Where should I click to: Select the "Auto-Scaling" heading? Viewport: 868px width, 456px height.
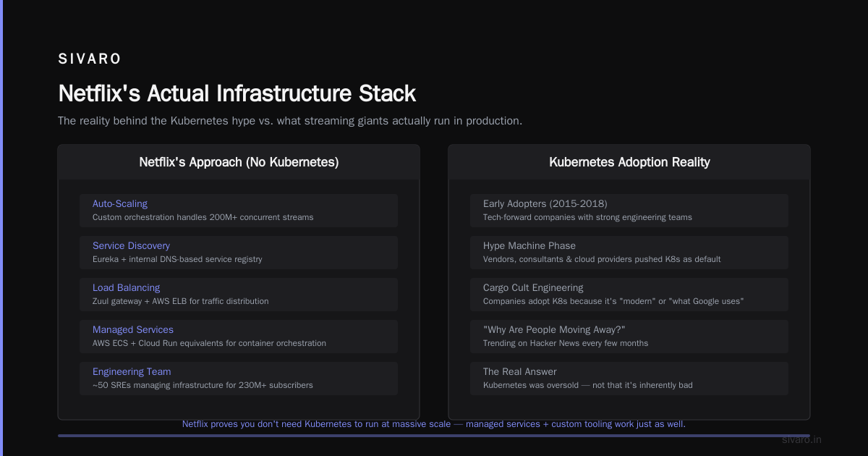pos(120,204)
